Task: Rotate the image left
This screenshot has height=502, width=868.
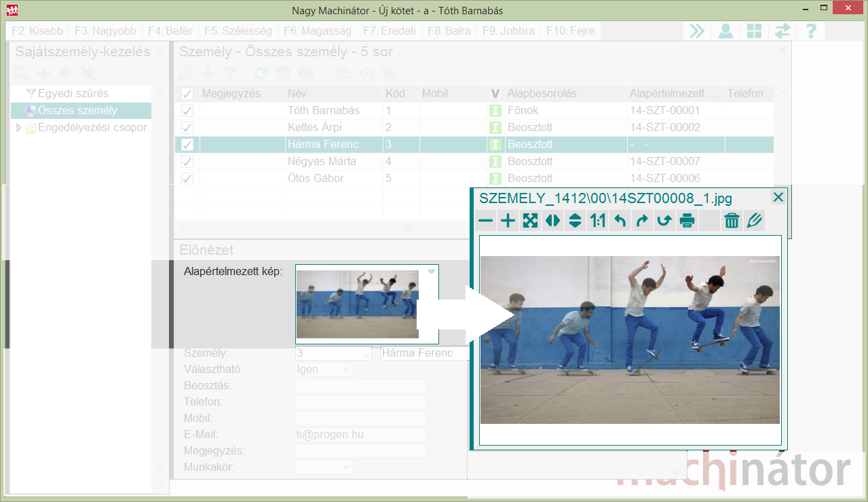Action: pyautogui.click(x=620, y=221)
